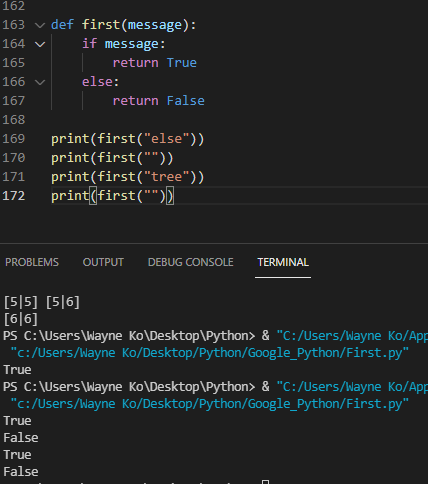Screen dimensions: 428x484
Task: Click line number 163 in the gutter
Action: tap(14, 25)
